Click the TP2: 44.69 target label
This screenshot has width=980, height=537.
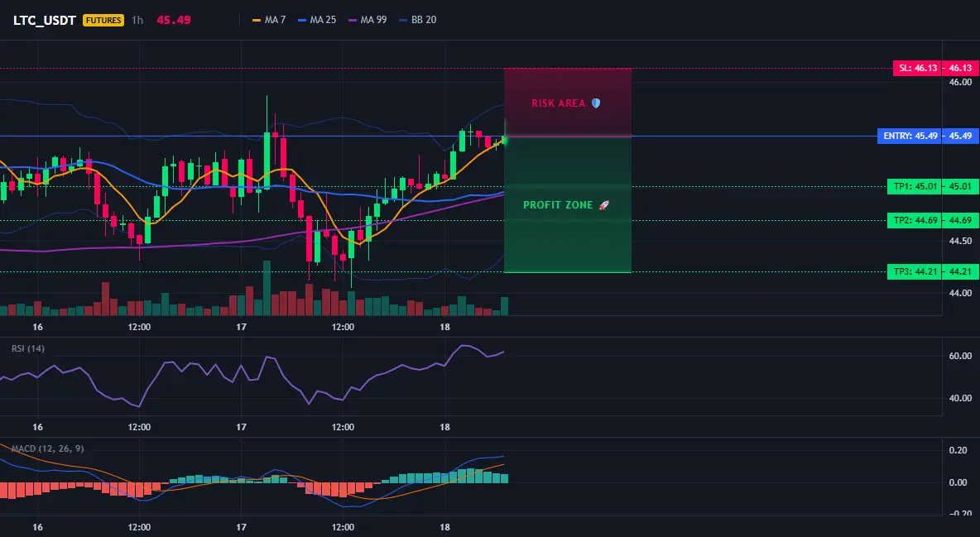point(915,220)
